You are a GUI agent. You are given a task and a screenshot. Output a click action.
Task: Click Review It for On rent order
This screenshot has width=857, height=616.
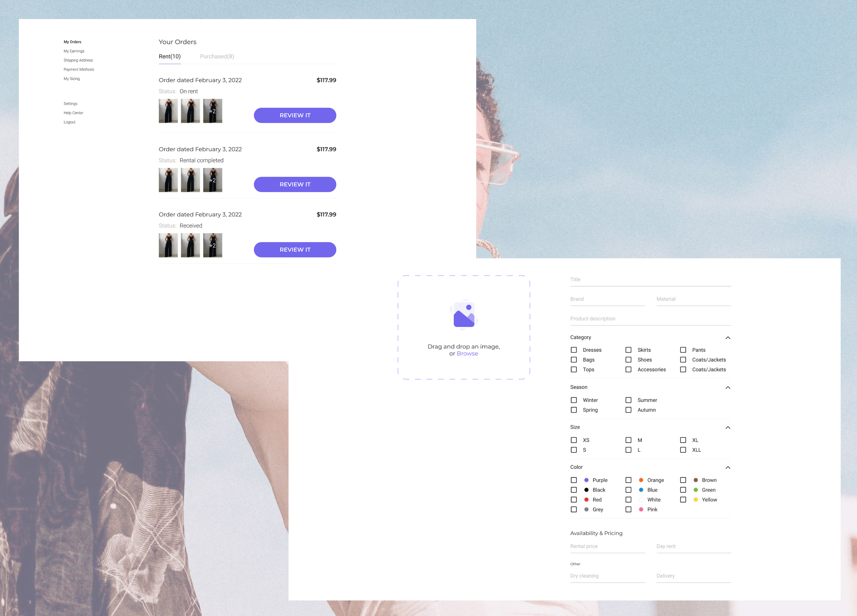pos(295,115)
